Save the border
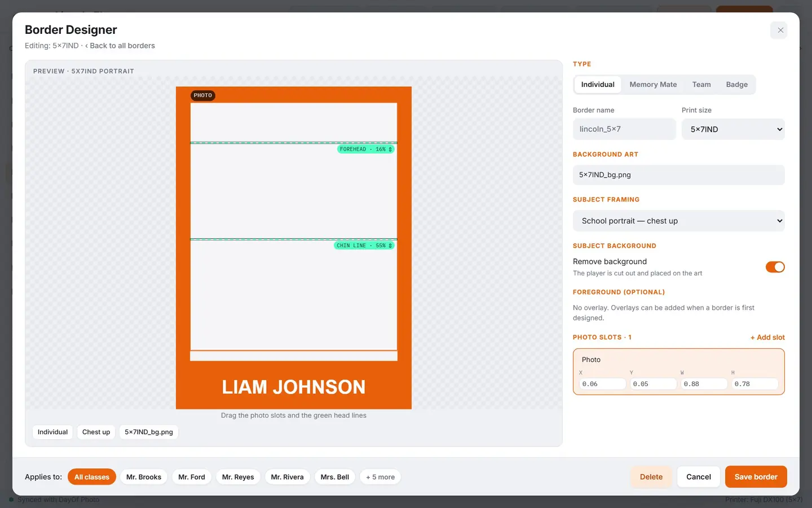Screen dimensions: 812x508 click(x=756, y=477)
